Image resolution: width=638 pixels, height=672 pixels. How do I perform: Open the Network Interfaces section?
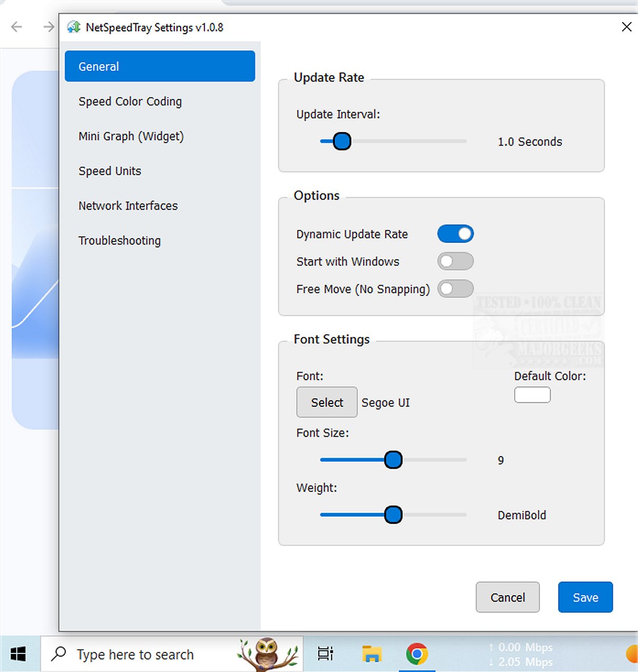tap(128, 206)
